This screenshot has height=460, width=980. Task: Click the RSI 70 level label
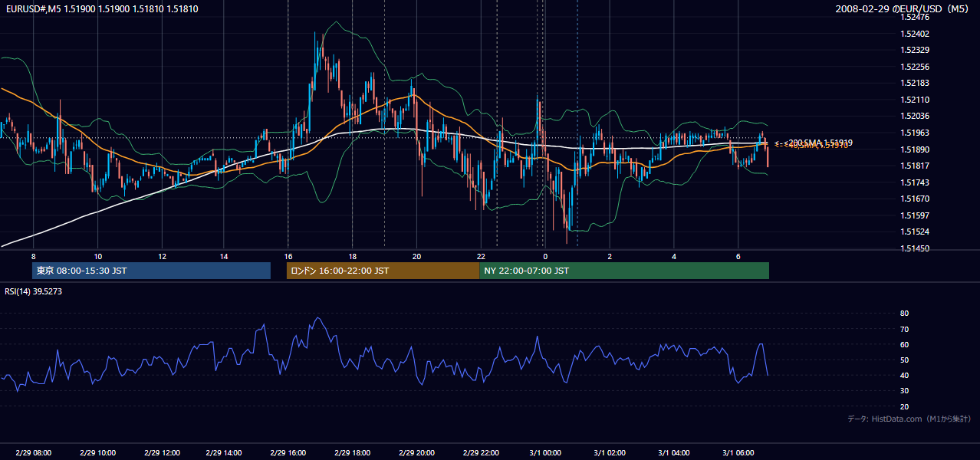pos(904,329)
